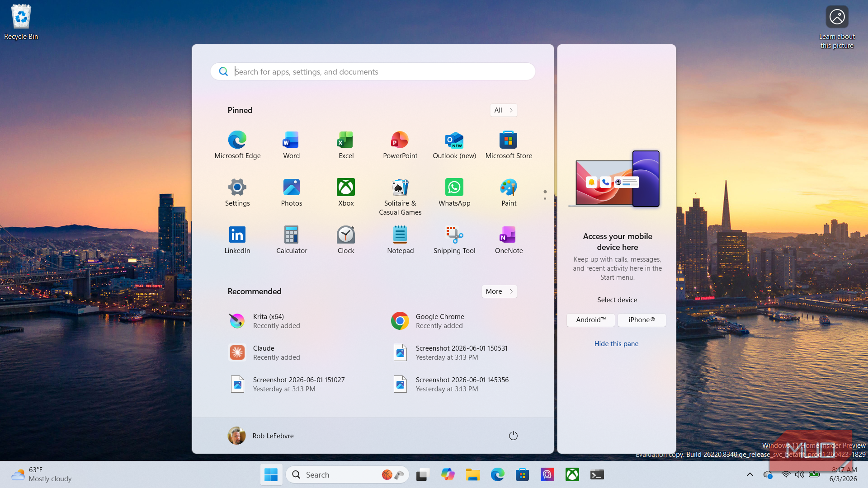Open Microsoft Edge on the taskbar
Screen dimensions: 868x488
click(497, 474)
